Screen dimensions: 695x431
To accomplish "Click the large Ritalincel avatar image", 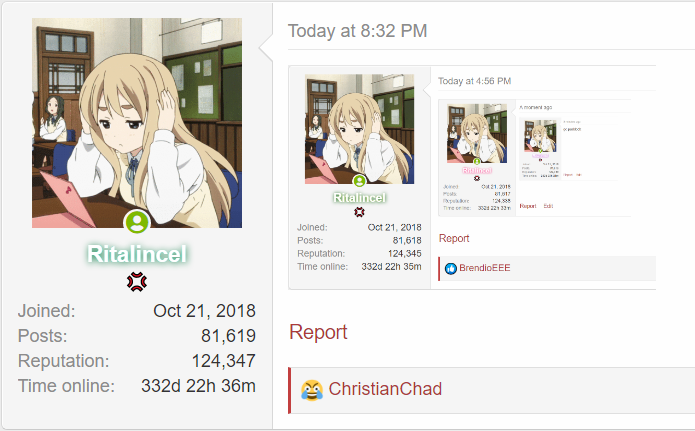I will tap(137, 123).
